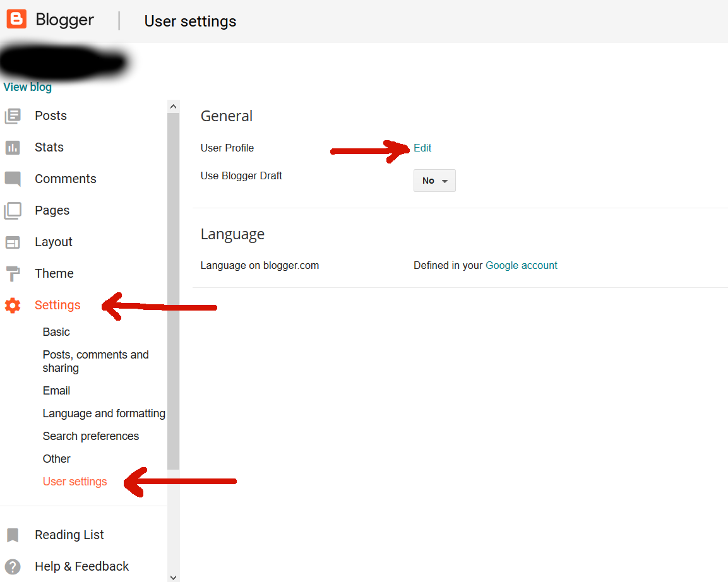Click the sidebar scrollbar thumb
The width and height of the screenshot is (728, 582).
pos(173,292)
